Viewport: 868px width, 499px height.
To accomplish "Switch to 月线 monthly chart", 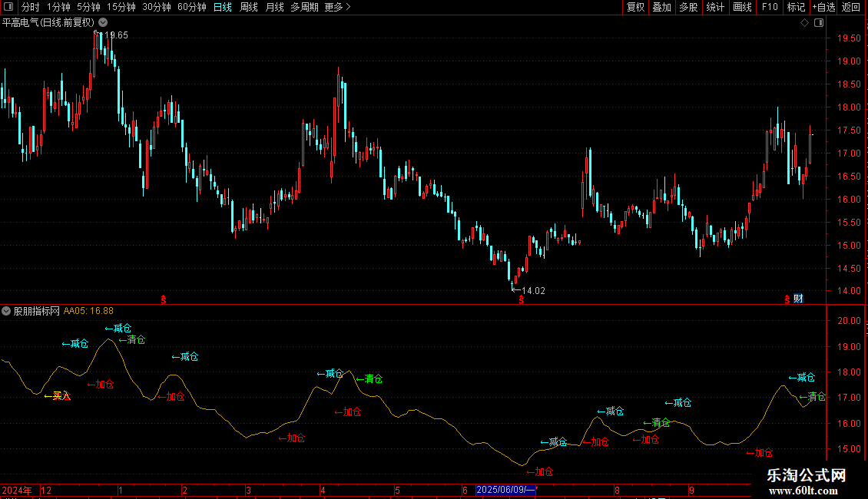I will point(274,7).
